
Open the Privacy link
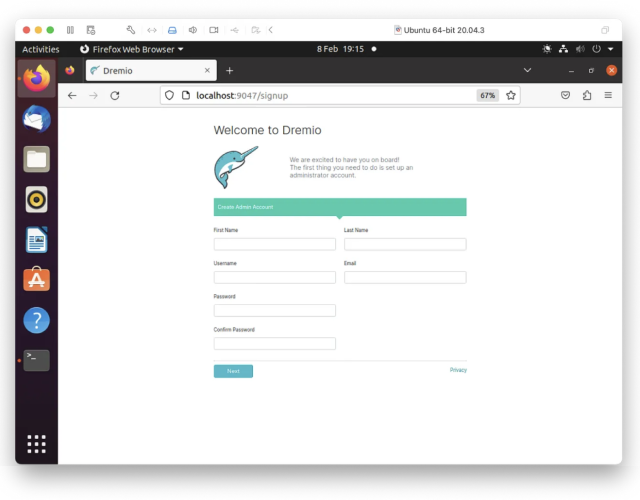pyautogui.click(x=458, y=370)
